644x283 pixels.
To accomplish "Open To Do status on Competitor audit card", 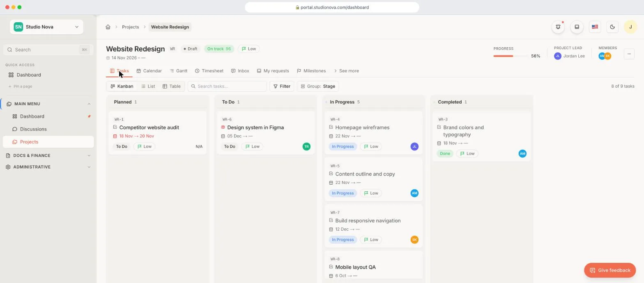I will point(122,146).
